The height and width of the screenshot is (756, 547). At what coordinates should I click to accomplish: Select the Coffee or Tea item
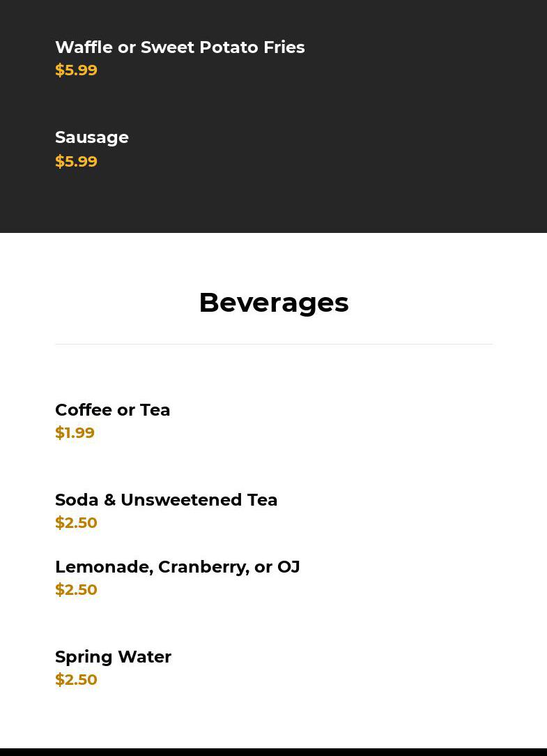point(113,410)
